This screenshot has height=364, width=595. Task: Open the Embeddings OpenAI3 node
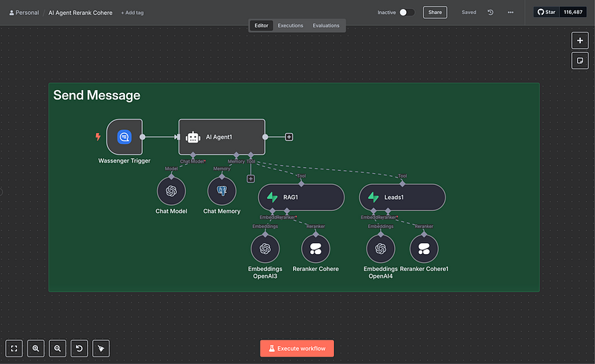tap(265, 249)
